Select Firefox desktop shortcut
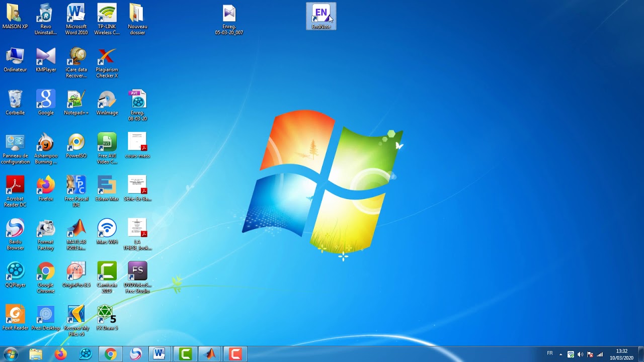The height and width of the screenshot is (362, 644). coord(46,189)
